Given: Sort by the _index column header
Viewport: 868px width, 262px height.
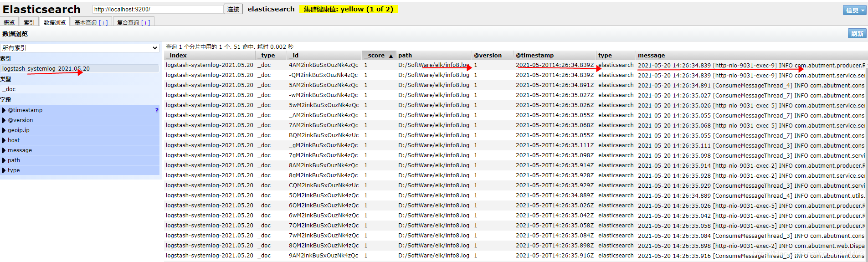Looking at the screenshot, I should (210, 56).
